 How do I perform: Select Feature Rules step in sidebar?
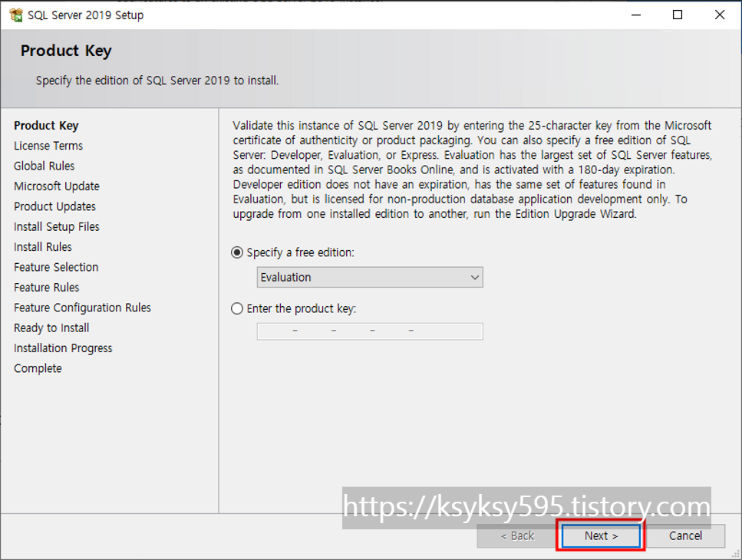click(x=46, y=288)
